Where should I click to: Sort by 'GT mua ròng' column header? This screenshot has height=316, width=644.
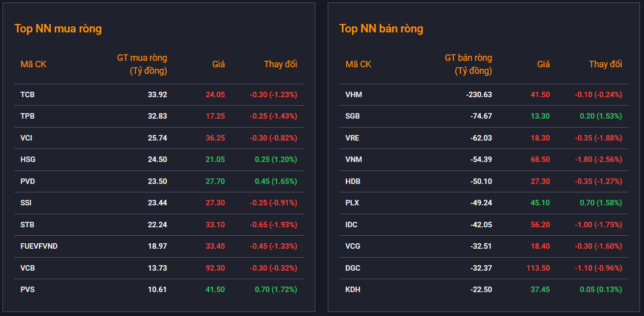click(142, 64)
